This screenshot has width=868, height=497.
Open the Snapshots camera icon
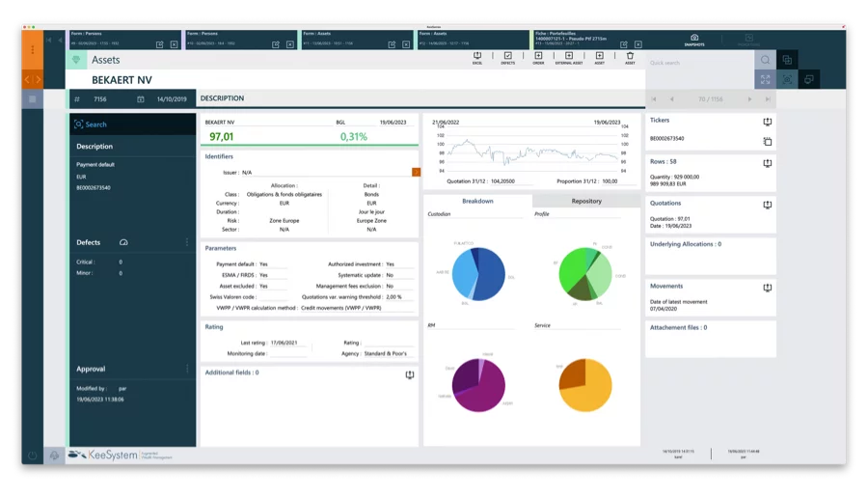694,40
